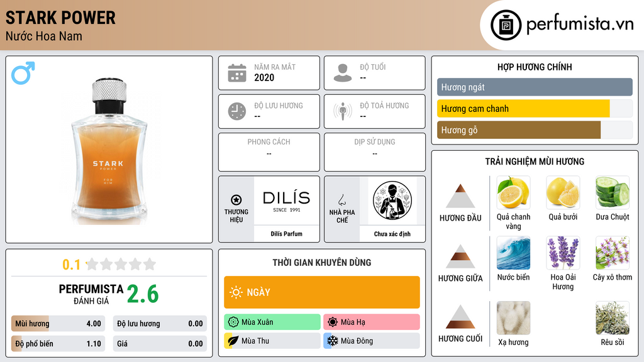Select the Xạ hương musk thumbnail

513,318
